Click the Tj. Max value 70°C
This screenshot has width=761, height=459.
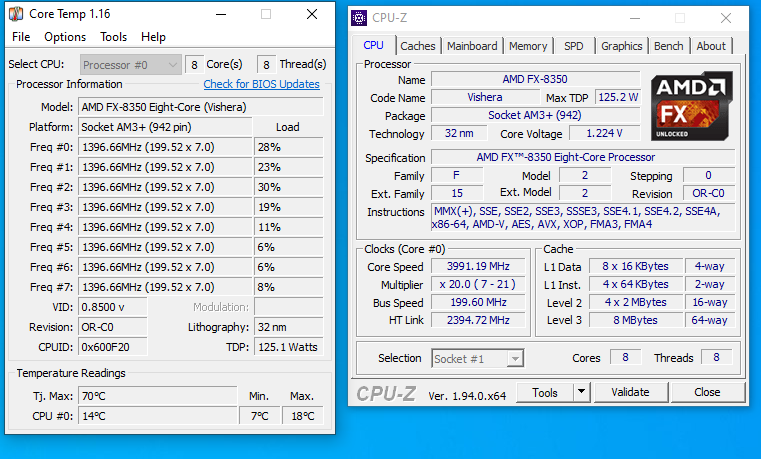click(x=158, y=396)
